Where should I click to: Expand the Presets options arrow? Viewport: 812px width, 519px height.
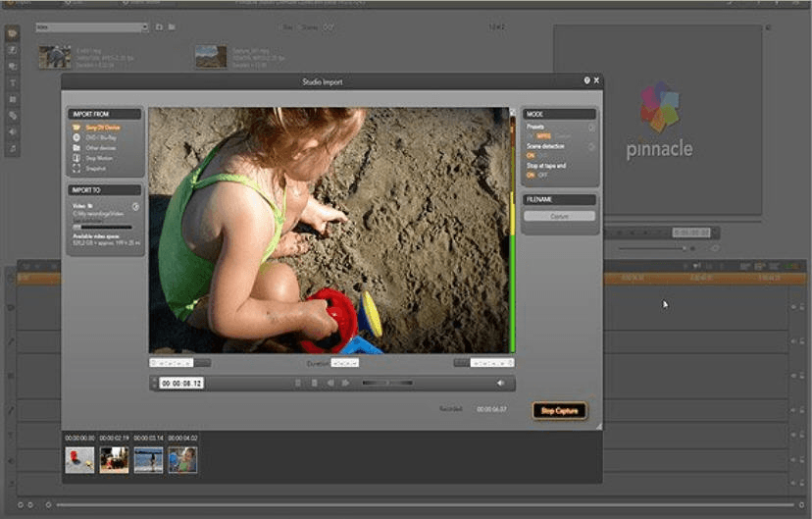tap(591, 128)
